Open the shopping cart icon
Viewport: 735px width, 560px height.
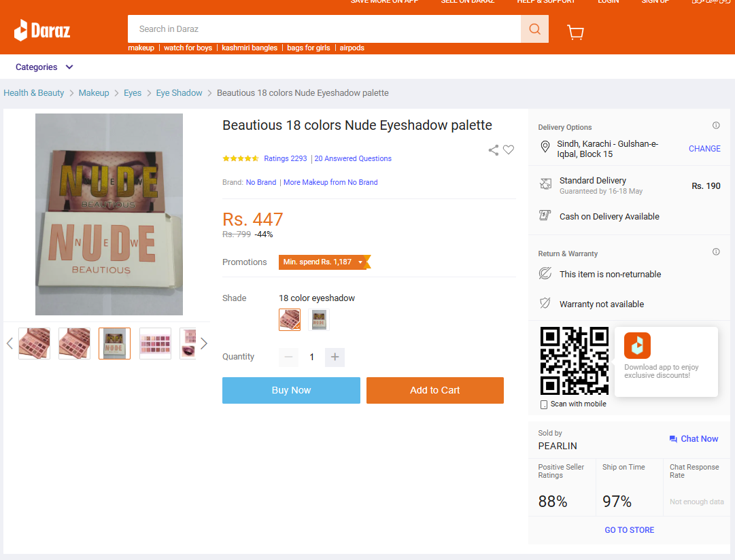coord(575,32)
